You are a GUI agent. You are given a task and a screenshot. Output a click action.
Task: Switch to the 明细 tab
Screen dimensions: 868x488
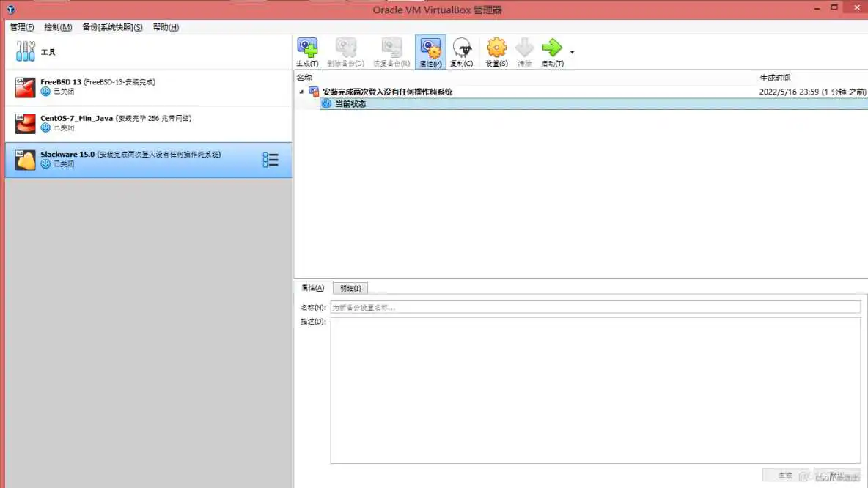point(350,287)
